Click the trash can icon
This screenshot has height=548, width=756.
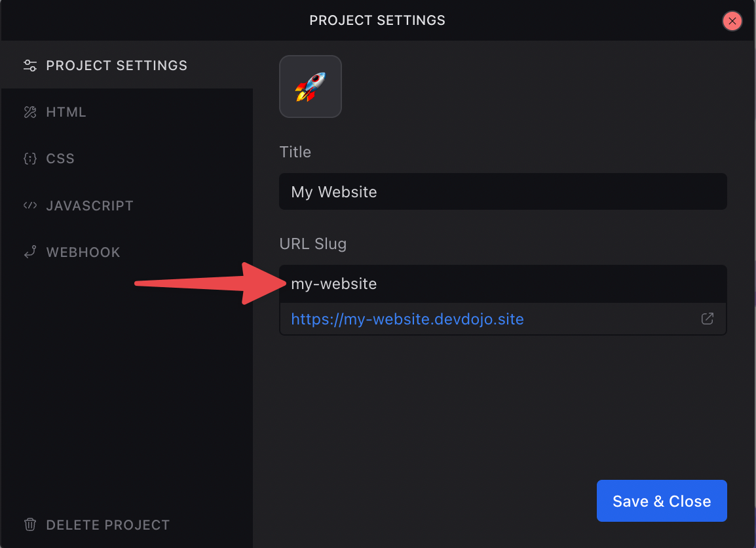tap(30, 524)
